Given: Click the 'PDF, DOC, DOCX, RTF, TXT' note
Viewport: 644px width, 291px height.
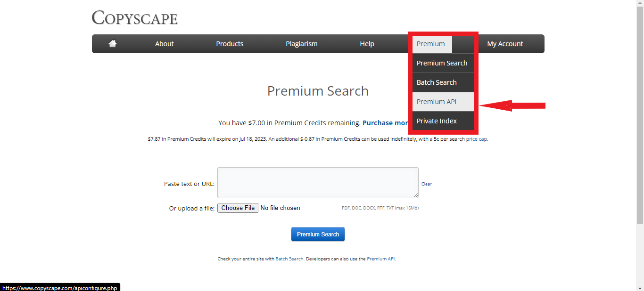Looking at the screenshot, I should (x=380, y=208).
